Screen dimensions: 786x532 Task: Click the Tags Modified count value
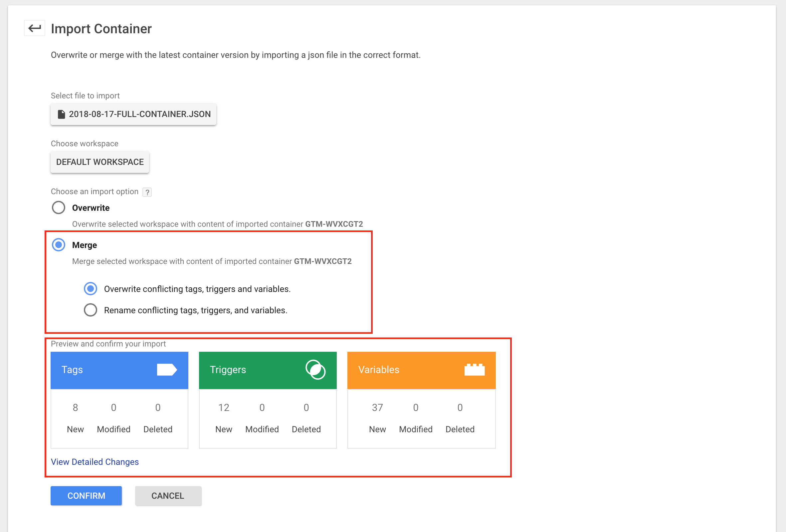pos(113,408)
